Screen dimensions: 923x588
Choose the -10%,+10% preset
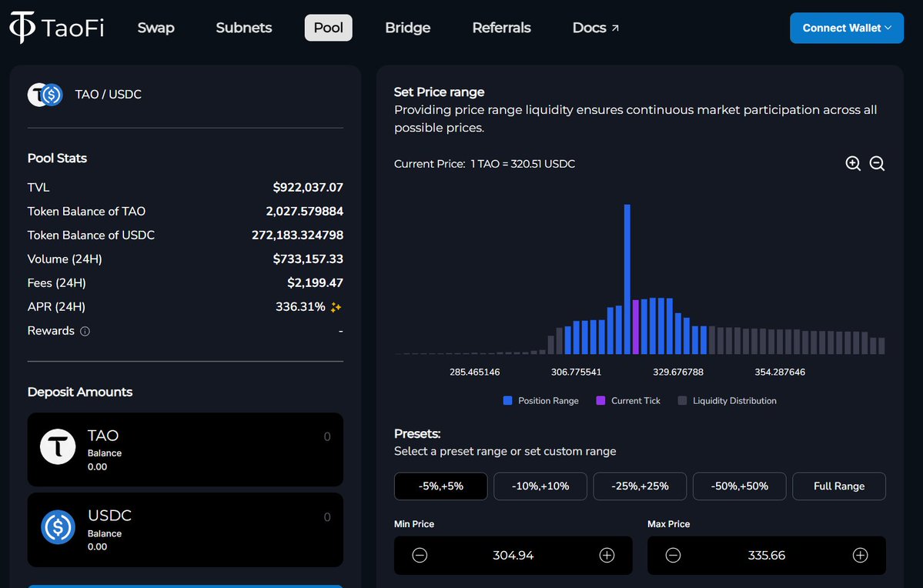click(540, 486)
